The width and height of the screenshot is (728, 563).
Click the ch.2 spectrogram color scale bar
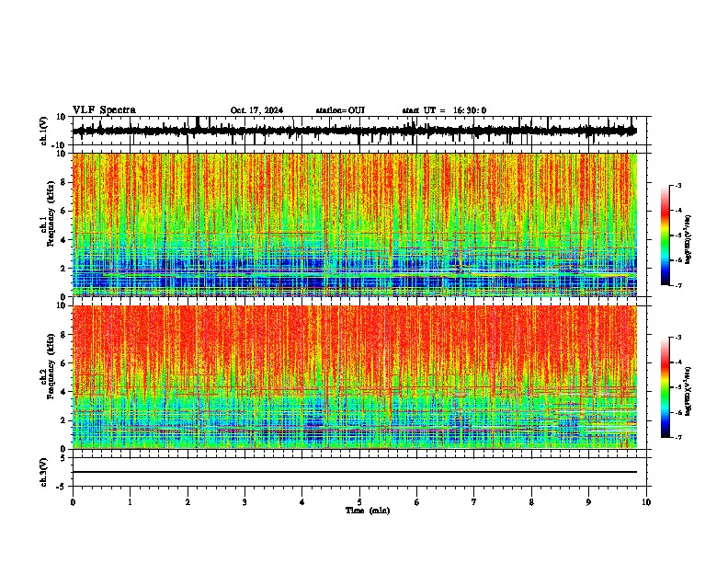click(665, 387)
